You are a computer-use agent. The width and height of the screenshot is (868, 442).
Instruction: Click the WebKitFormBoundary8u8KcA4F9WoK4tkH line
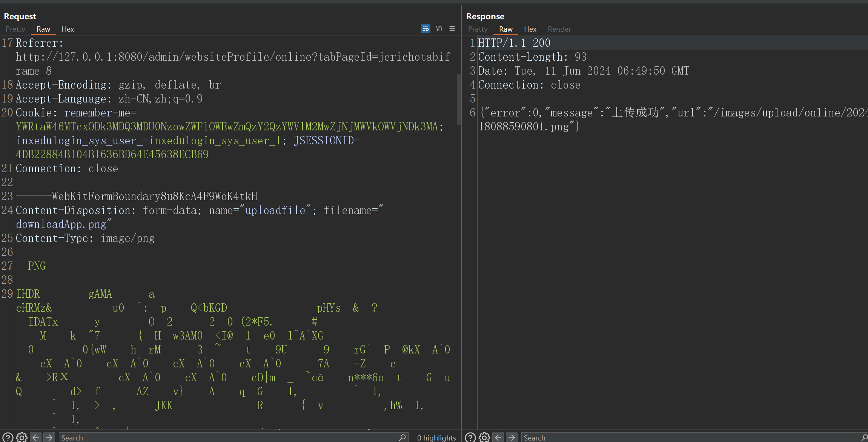tap(137, 196)
